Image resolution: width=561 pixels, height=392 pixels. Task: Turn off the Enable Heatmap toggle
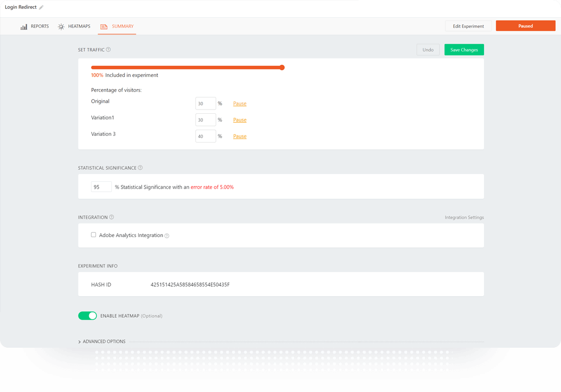(x=88, y=316)
